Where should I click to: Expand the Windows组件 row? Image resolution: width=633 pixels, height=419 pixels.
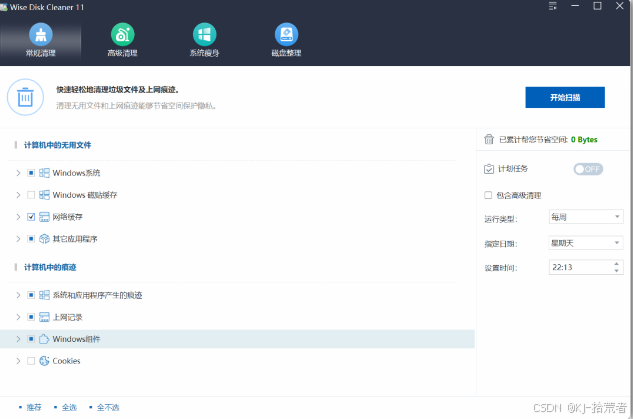pos(18,339)
